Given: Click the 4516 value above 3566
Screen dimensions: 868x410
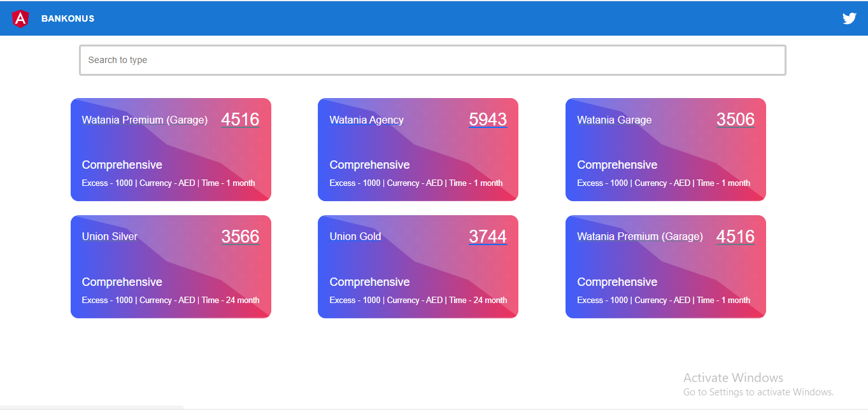Looking at the screenshot, I should pos(240,119).
